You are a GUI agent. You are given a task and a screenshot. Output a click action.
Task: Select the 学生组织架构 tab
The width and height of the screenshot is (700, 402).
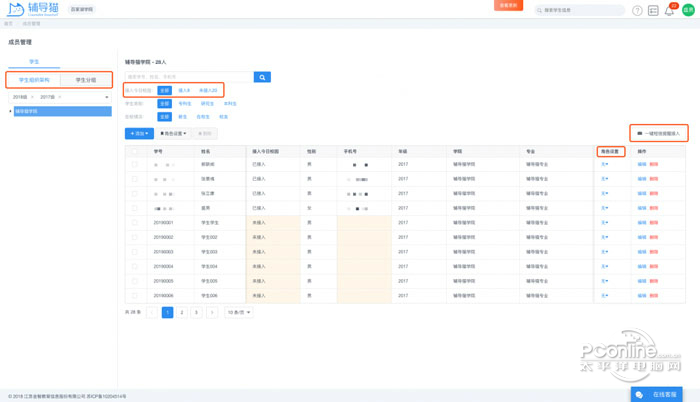[34, 80]
